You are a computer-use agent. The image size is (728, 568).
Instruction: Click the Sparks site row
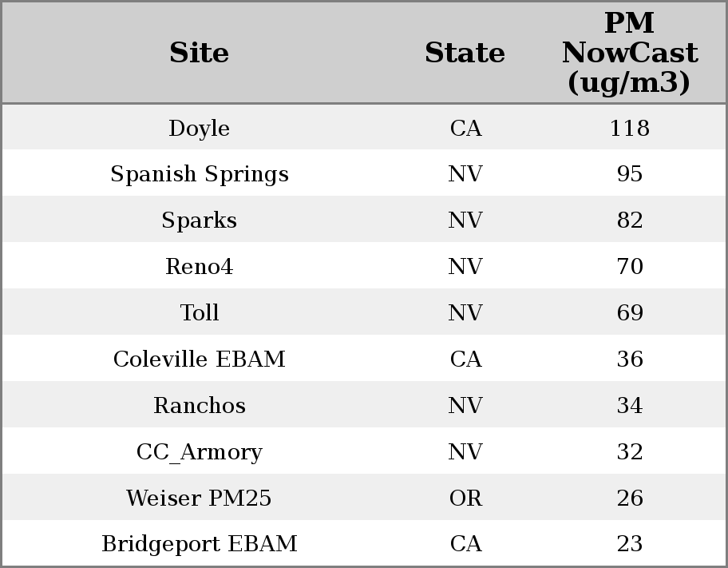pos(199,220)
